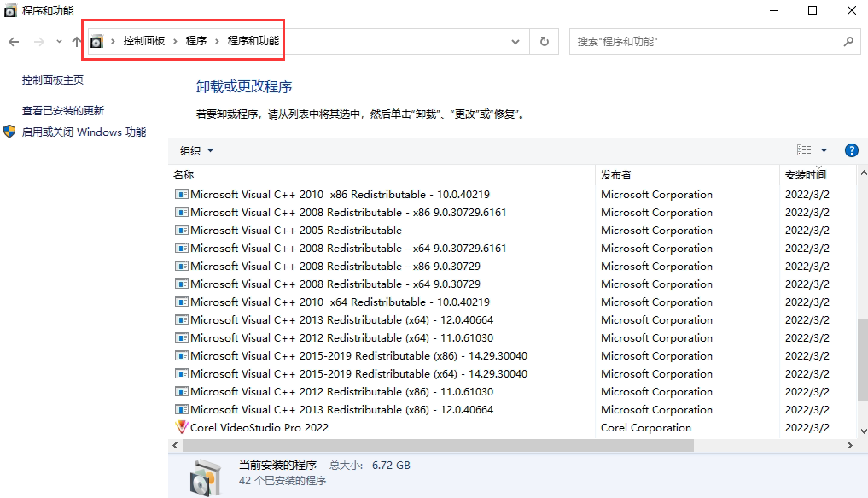Open 查看已安装的更新 link
868x498 pixels.
pyautogui.click(x=63, y=110)
